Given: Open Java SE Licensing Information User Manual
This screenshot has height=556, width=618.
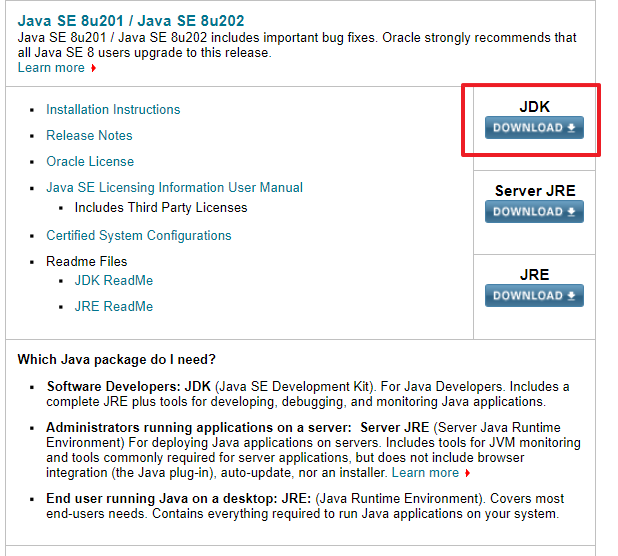Looking at the screenshot, I should [174, 187].
